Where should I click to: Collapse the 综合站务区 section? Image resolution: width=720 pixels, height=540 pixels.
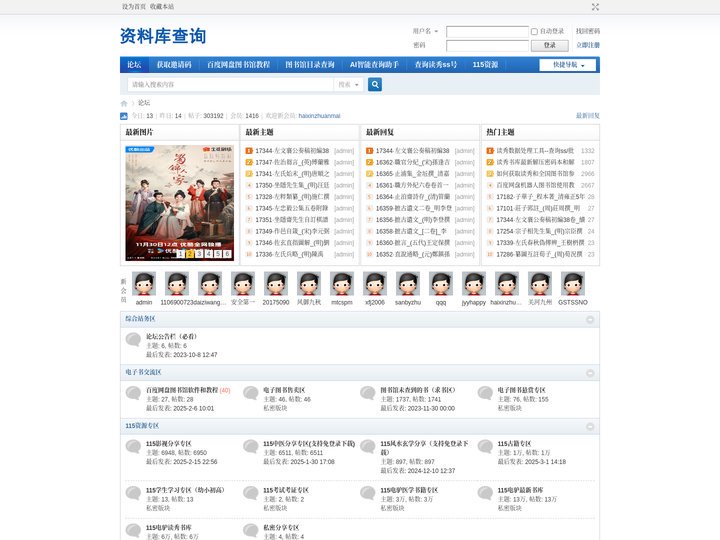pos(590,320)
